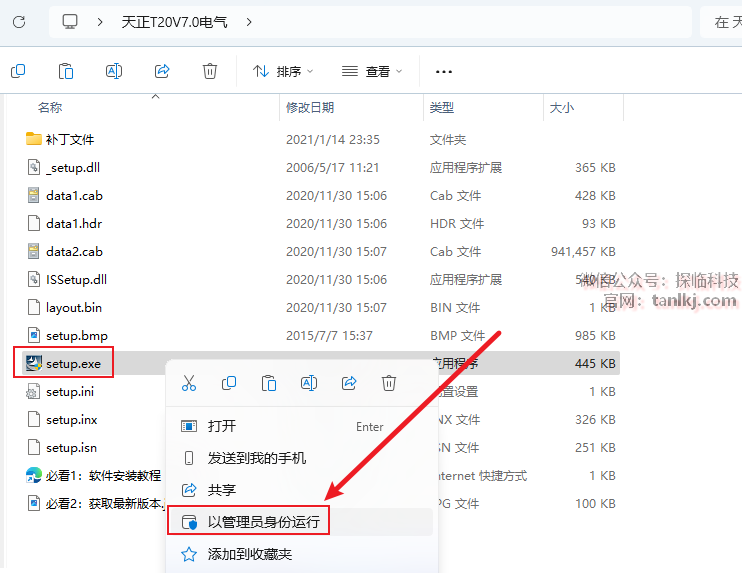Choose 打开 from the context menu
The image size is (742, 573).
pyautogui.click(x=222, y=426)
